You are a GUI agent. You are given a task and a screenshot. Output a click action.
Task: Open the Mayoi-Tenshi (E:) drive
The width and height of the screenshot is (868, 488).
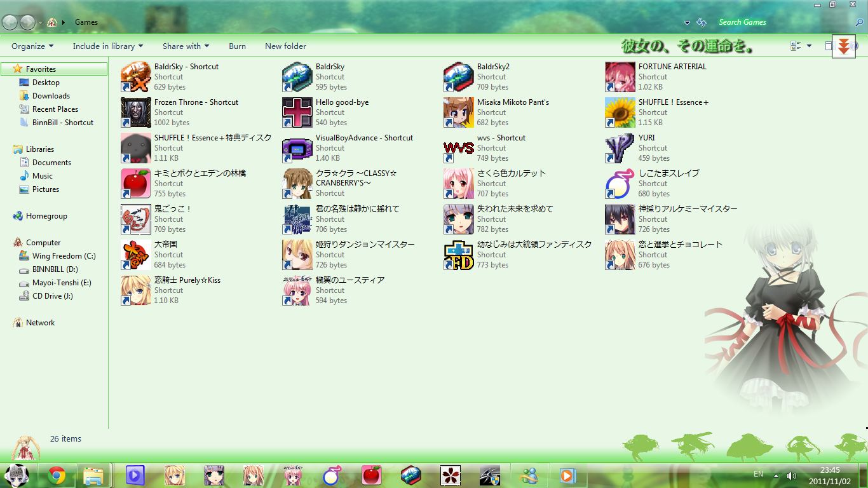tap(62, 282)
